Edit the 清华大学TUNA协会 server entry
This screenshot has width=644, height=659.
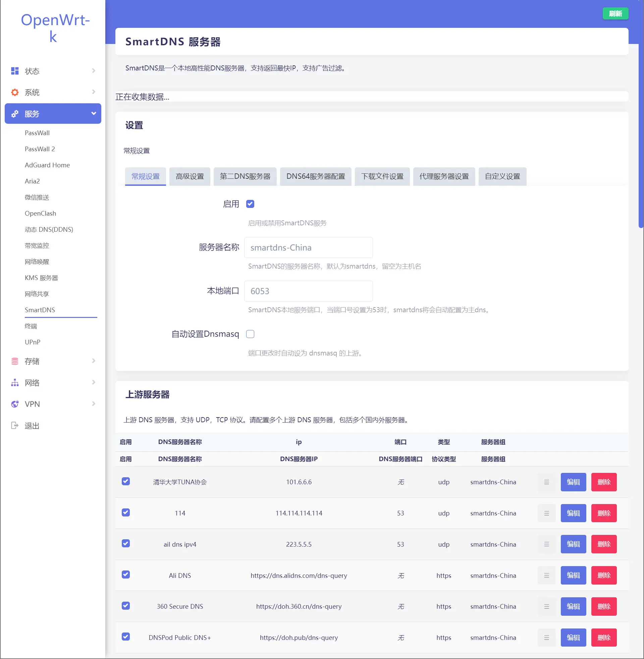(574, 482)
